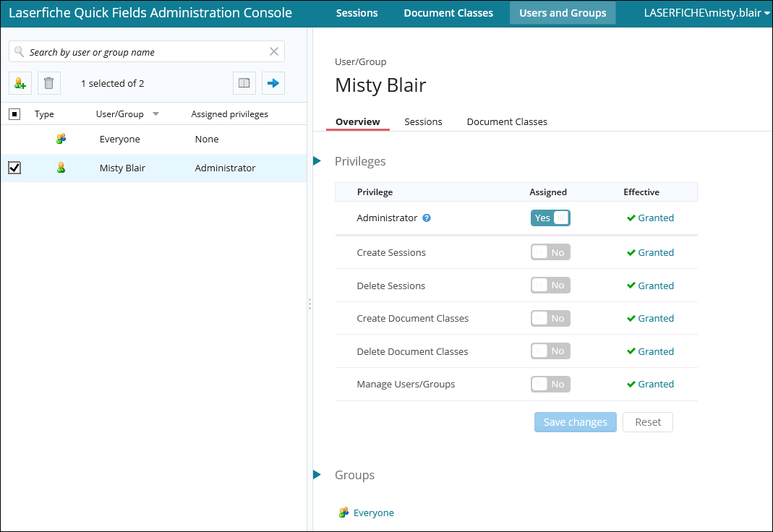
Task: Click the column view icon
Action: [x=244, y=83]
